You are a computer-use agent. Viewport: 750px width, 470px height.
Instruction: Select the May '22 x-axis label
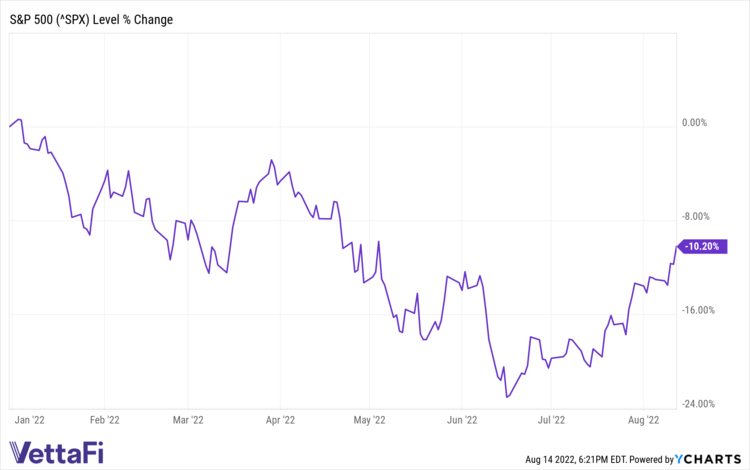pos(369,421)
